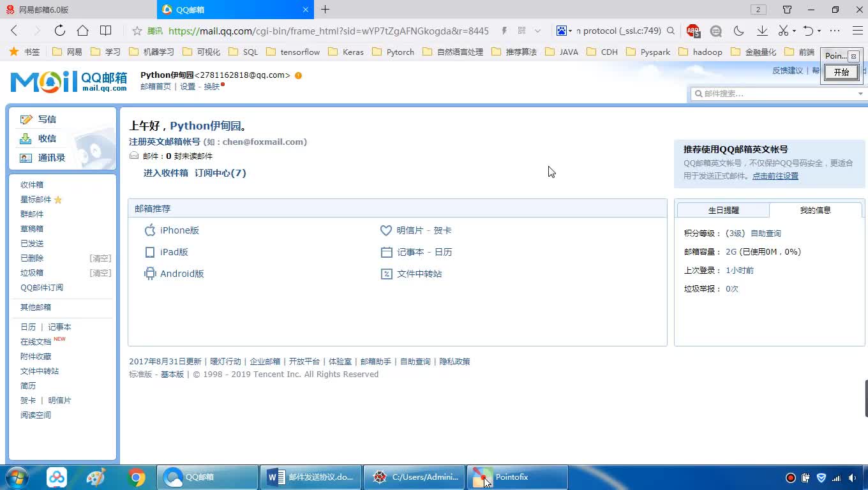
Task: Toggle bookmark star in address bar
Action: (137, 31)
